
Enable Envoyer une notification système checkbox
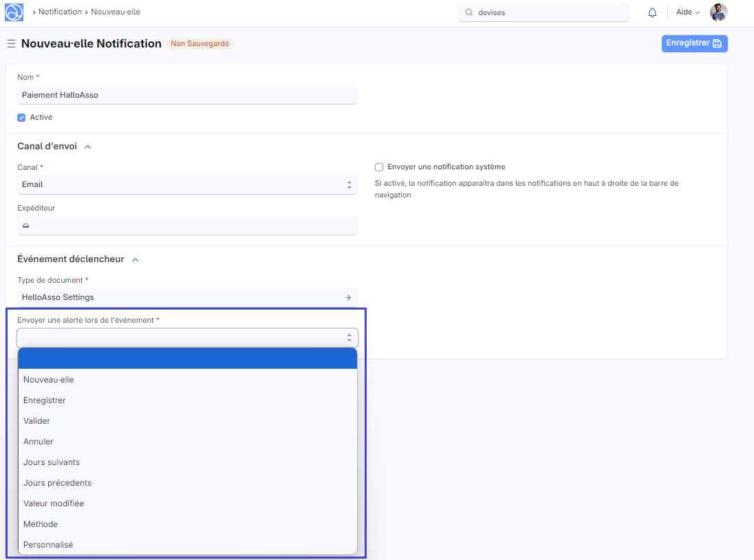379,167
